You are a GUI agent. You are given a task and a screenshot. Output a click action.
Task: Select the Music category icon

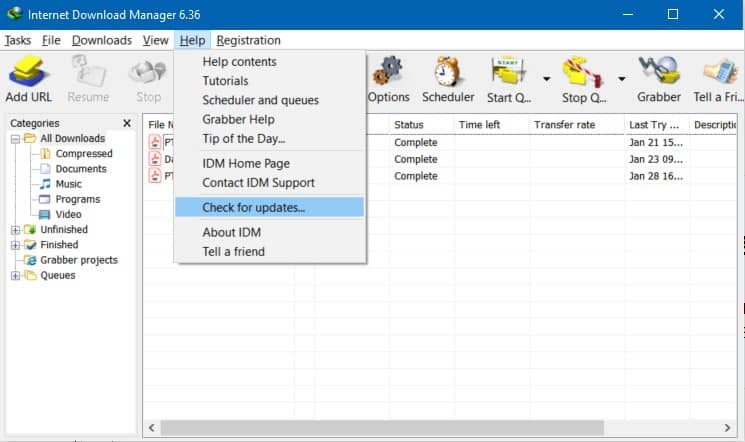[45, 184]
